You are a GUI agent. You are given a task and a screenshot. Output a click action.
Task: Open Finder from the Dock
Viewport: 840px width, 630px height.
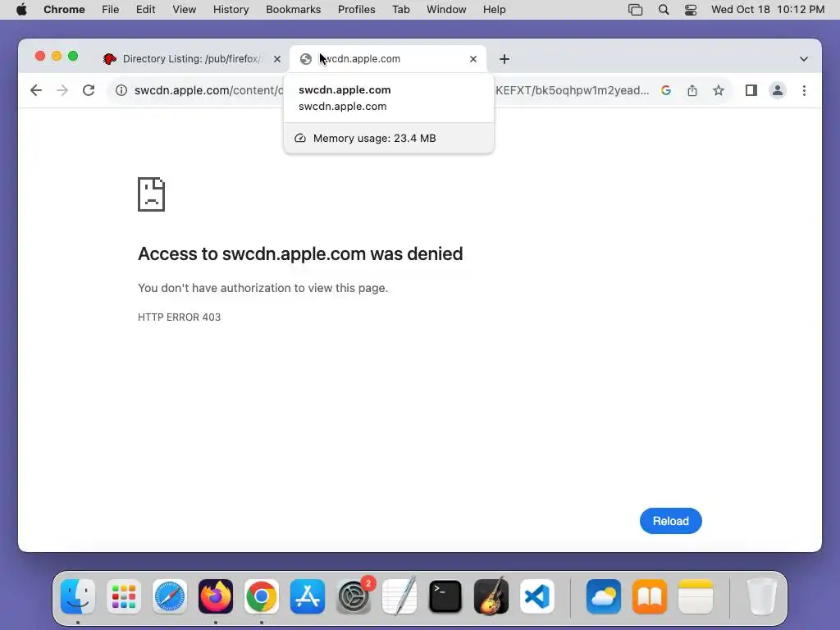click(x=78, y=596)
